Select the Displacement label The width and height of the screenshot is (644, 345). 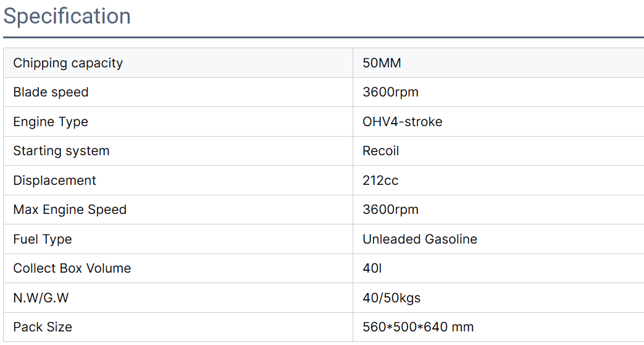pyautogui.click(x=54, y=181)
